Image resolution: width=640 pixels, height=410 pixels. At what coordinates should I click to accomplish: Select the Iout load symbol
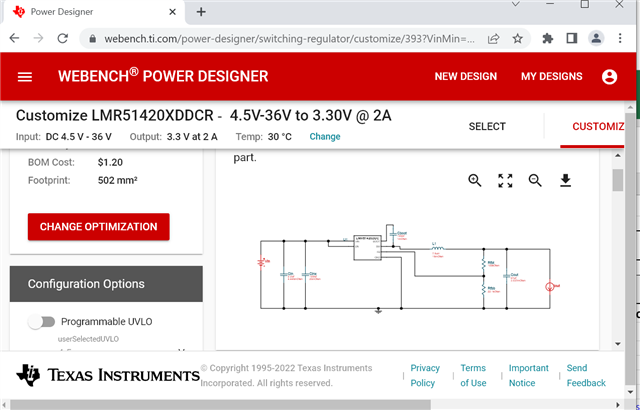550,287
